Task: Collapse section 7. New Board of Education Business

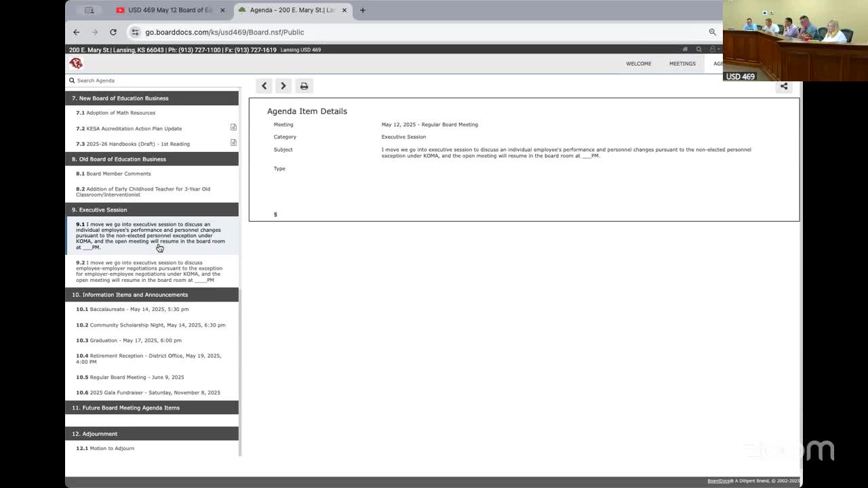Action: [x=152, y=98]
